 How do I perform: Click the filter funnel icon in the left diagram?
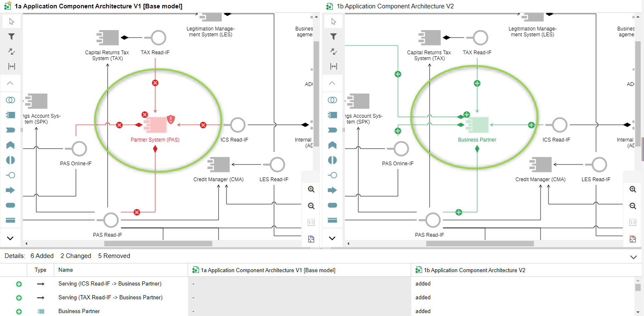tap(12, 37)
